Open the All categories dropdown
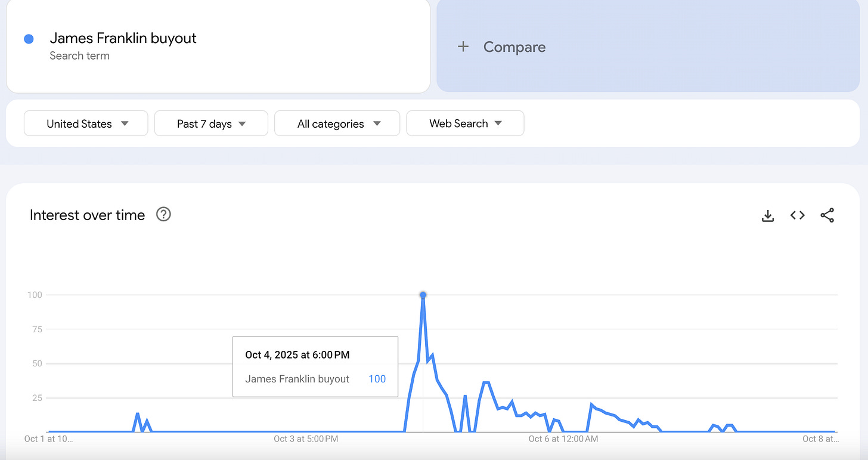The width and height of the screenshot is (868, 460). (x=337, y=124)
